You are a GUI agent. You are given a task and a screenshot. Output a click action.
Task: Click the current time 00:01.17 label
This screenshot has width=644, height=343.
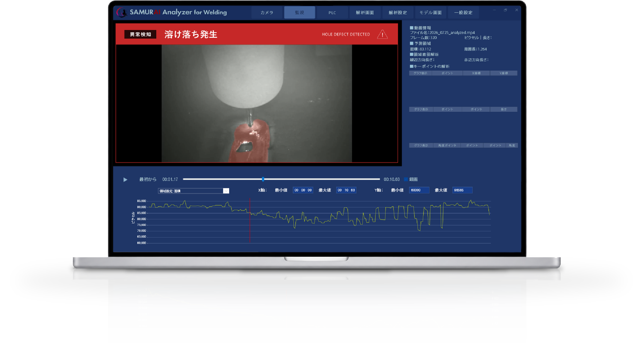170,179
